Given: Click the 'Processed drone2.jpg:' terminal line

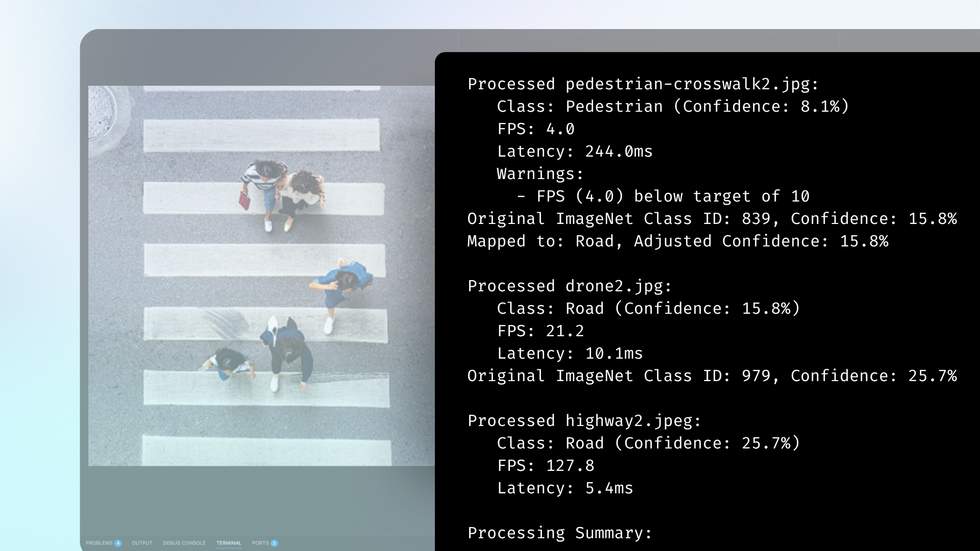Looking at the screenshot, I should (x=570, y=286).
